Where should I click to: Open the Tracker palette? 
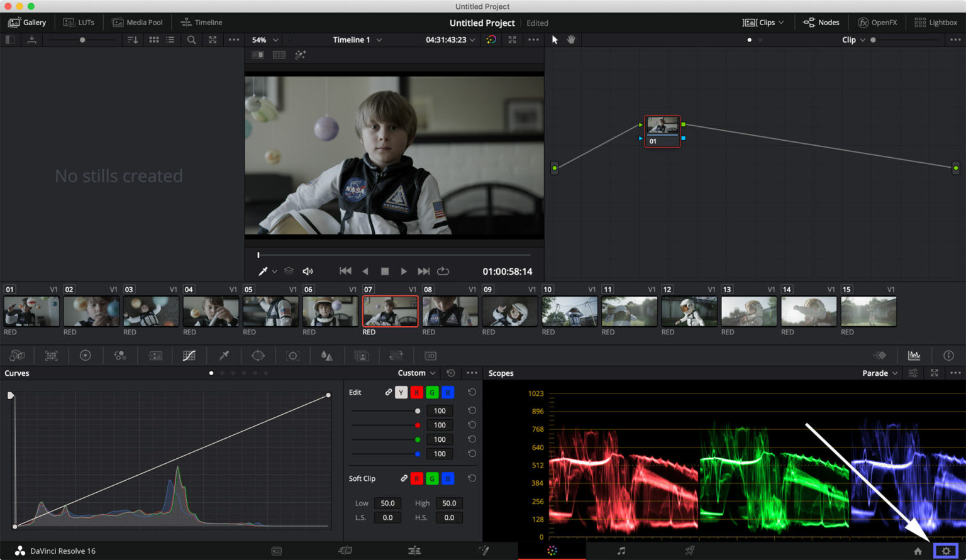click(293, 355)
